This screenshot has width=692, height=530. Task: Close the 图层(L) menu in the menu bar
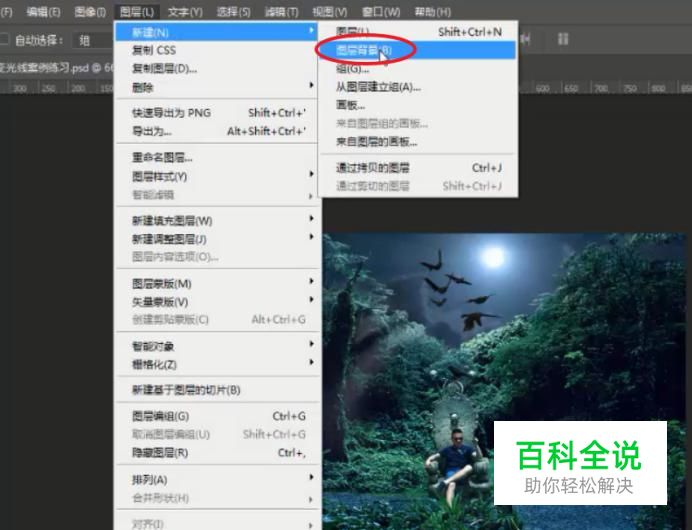(137, 12)
